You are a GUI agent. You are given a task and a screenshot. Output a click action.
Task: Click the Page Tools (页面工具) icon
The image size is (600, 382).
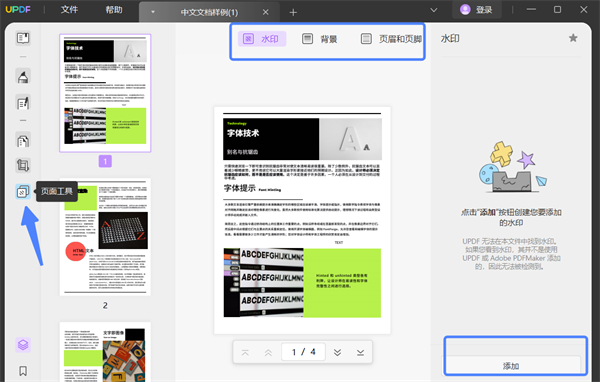pos(23,191)
